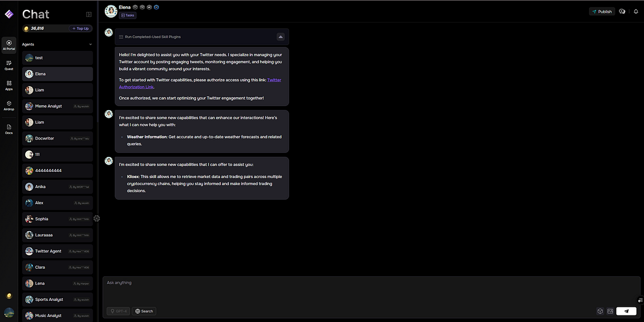Open the new chat bubble icon
This screenshot has width=644, height=322.
(x=622, y=12)
